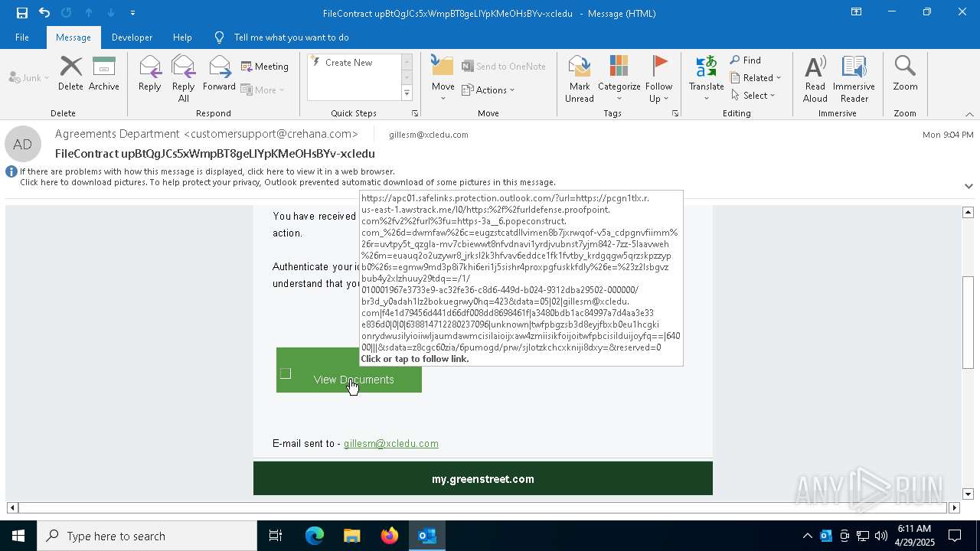Open the Windows Start menu
The image size is (980, 551).
18,536
